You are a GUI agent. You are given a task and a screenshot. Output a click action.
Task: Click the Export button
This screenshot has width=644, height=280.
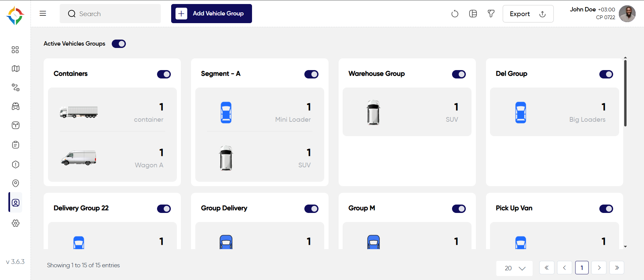[528, 14]
